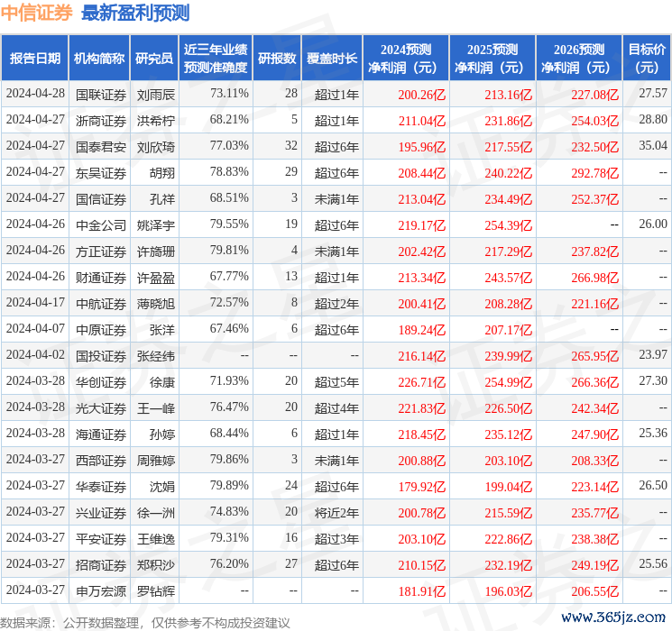Click analyst name 张经纬

click(x=155, y=356)
